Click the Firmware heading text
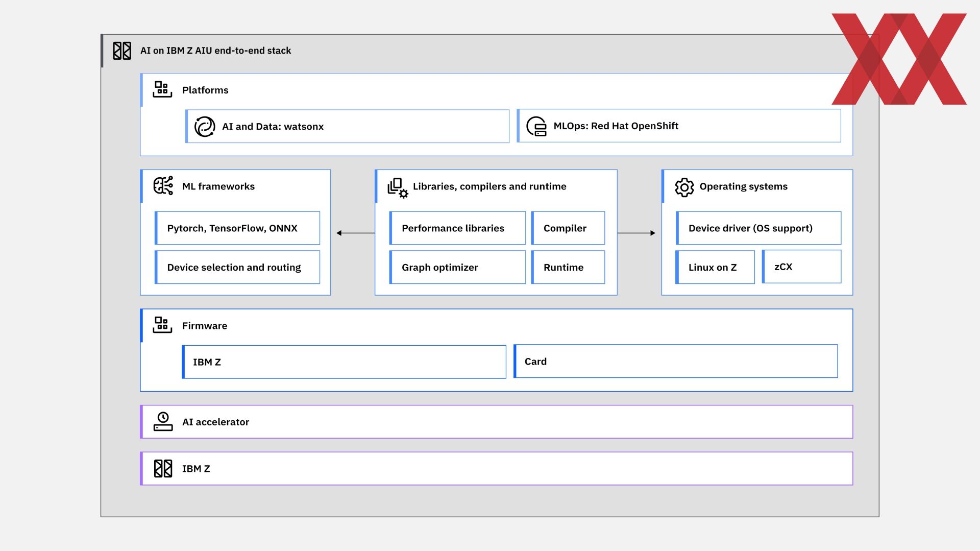This screenshot has width=980, height=551. click(x=205, y=326)
